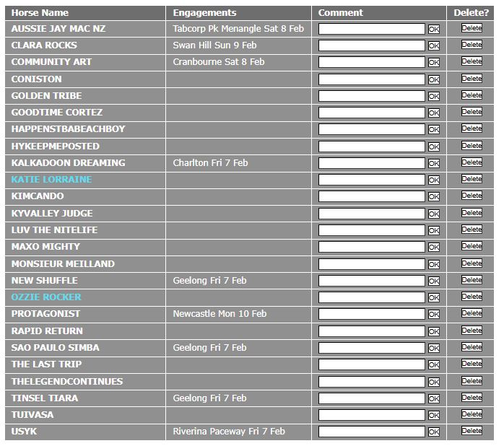This screenshot has width=504, height=446.
Task: Click the THELEGENDCONTINUES comment field
Action: (x=372, y=382)
